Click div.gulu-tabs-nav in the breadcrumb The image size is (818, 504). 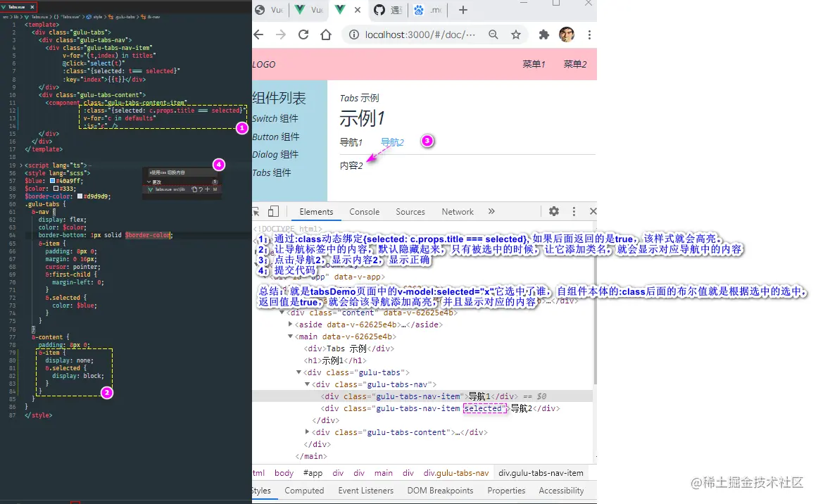pyautogui.click(x=456, y=473)
